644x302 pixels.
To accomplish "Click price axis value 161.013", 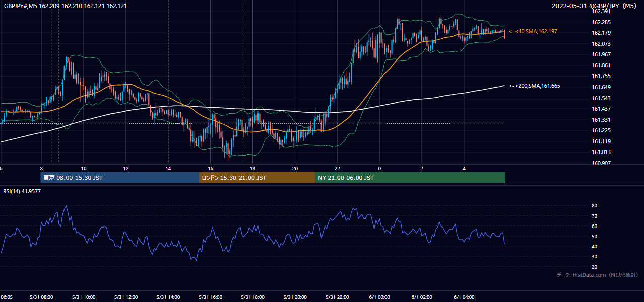I will 601,152.
